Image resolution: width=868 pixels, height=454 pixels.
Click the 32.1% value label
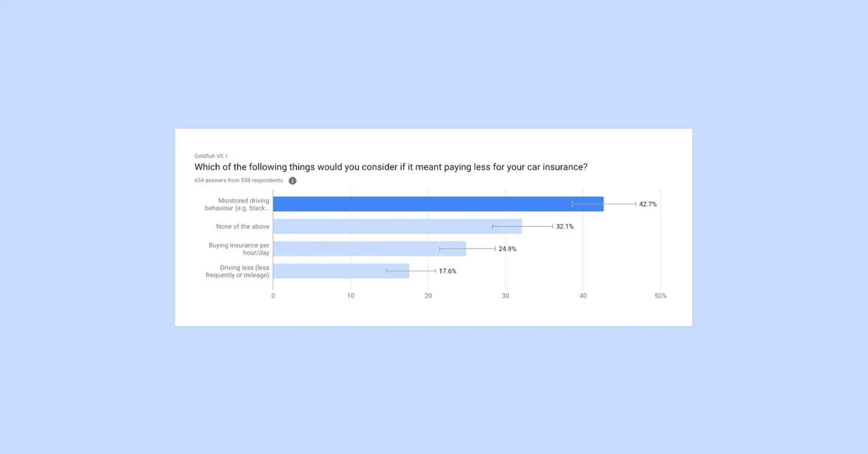click(x=565, y=227)
